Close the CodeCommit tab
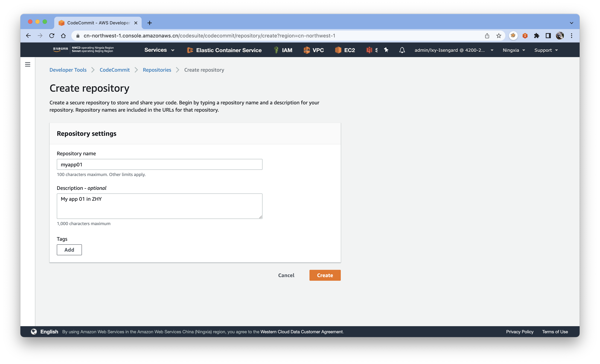The height and width of the screenshot is (364, 600). point(136,23)
